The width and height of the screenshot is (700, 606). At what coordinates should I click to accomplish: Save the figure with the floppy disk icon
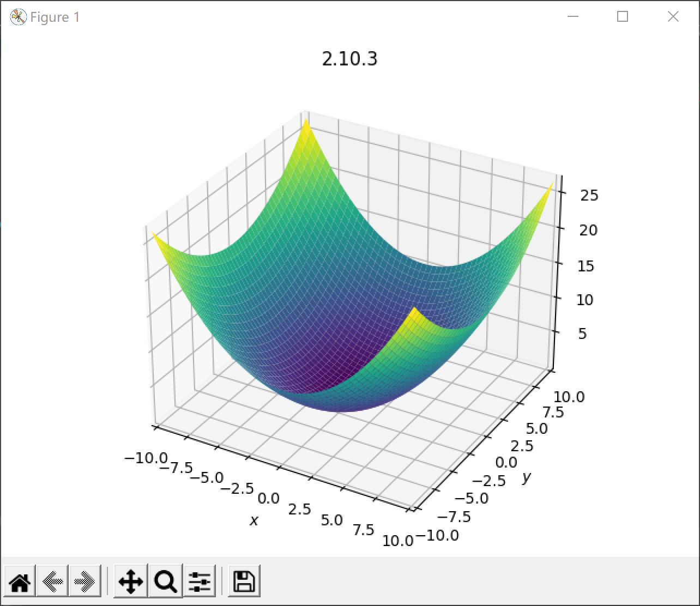point(244,581)
